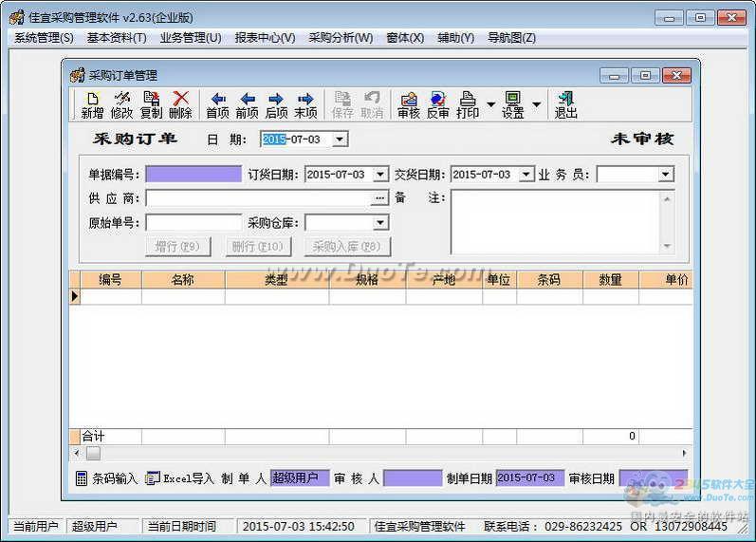Open the 导航图(Z) menu
Screen dimensions: 756x542
[x=511, y=38]
